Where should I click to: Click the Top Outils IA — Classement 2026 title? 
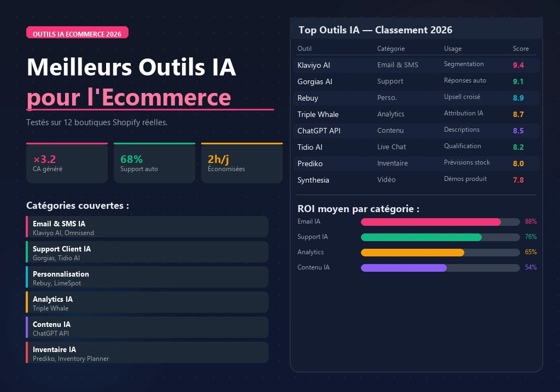coord(375,30)
